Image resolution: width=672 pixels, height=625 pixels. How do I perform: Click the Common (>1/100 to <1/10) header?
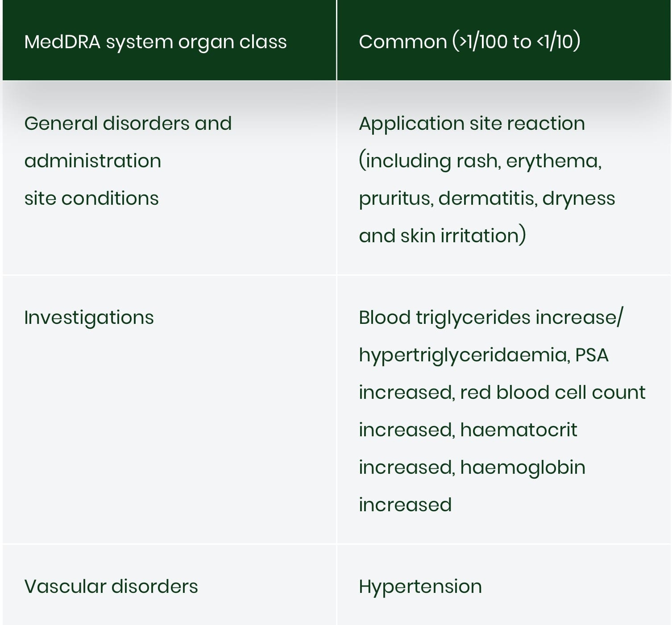pos(504,40)
